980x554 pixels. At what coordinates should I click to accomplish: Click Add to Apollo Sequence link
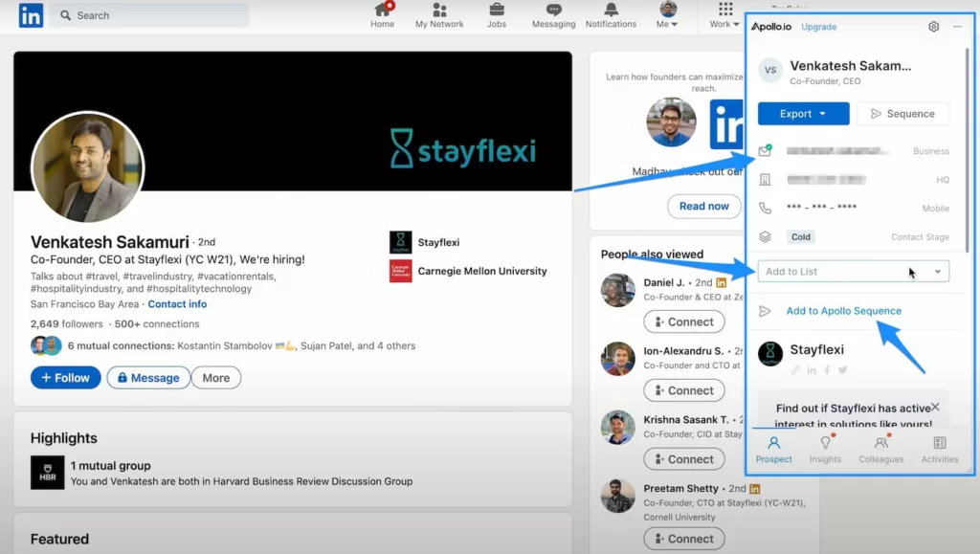coord(844,311)
